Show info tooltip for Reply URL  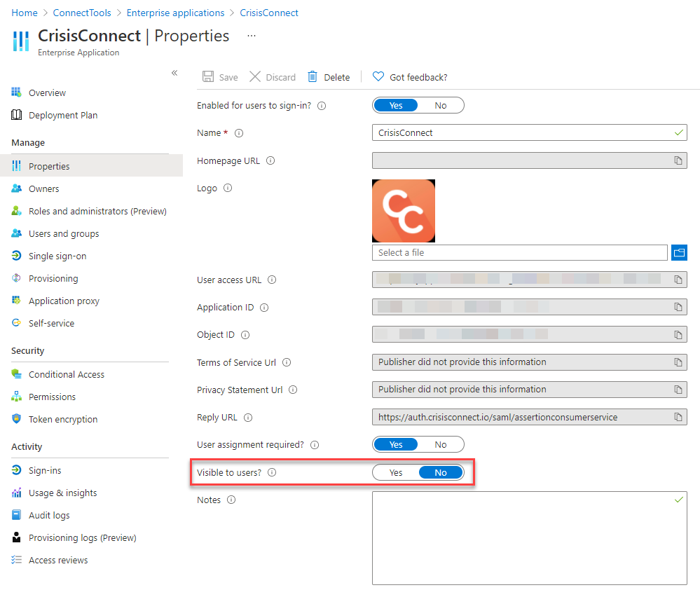tap(248, 418)
